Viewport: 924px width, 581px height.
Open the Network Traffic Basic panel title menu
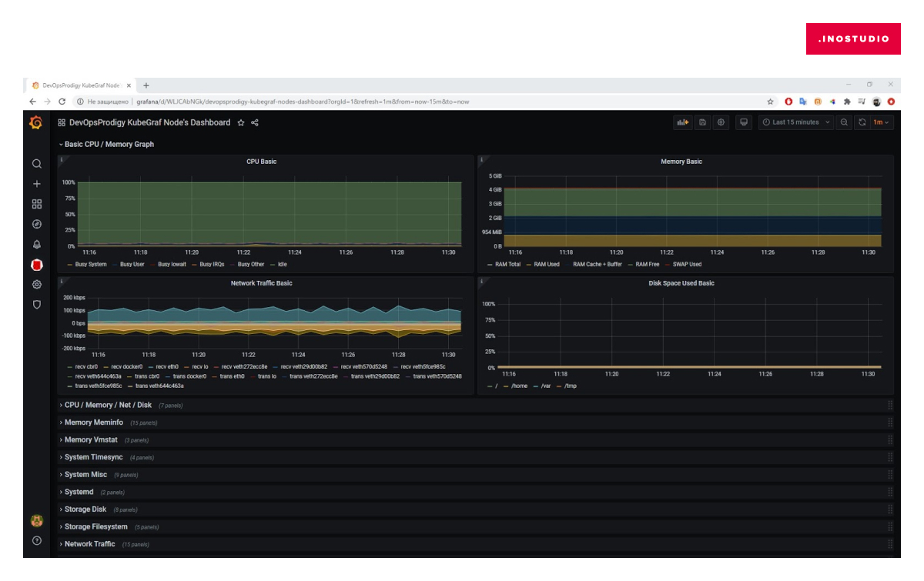[x=262, y=283]
